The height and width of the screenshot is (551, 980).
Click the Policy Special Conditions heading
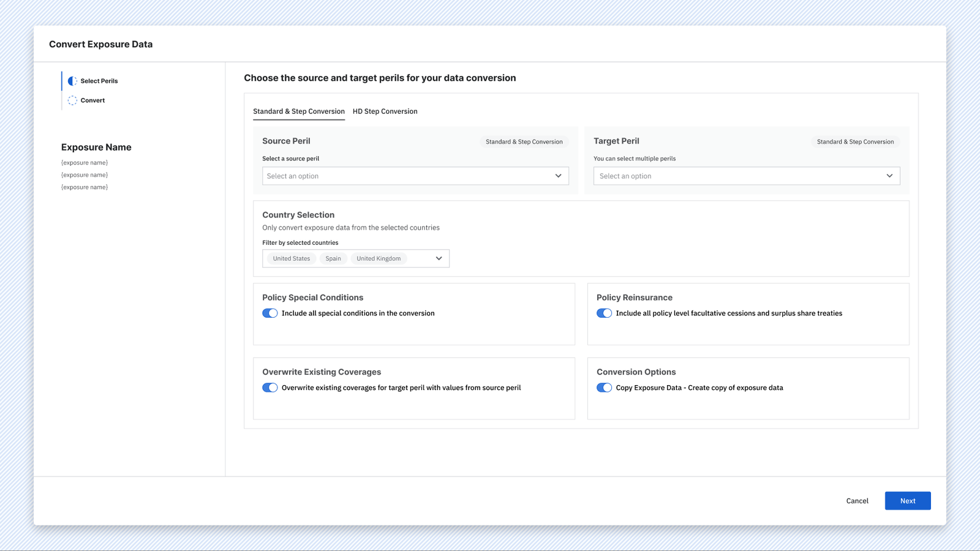313,298
